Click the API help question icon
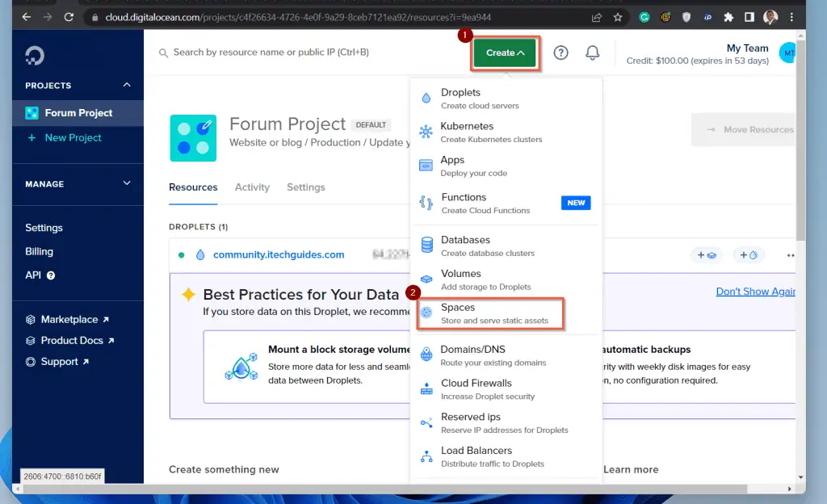Image resolution: width=827 pixels, height=504 pixels. pos(51,275)
